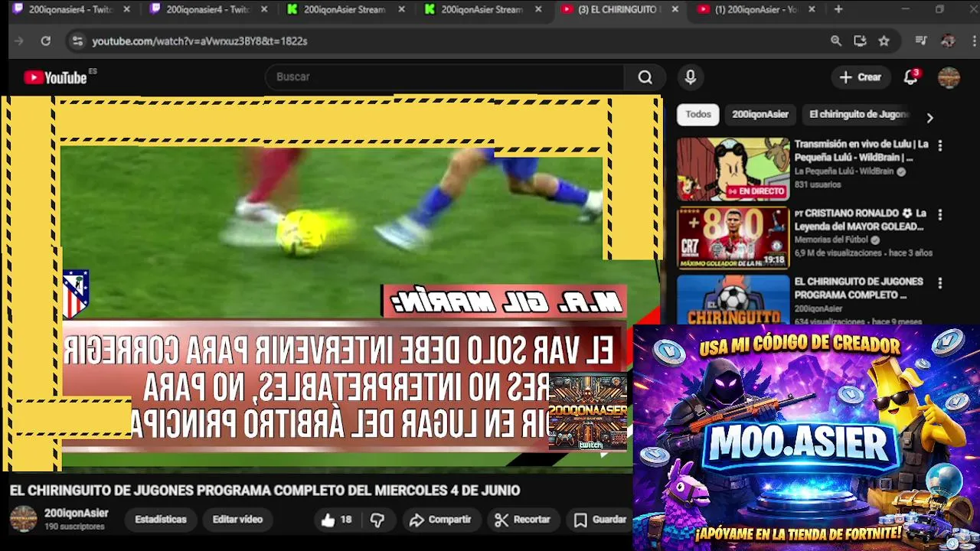Save video with Guardar button
The height and width of the screenshot is (551, 980).
[x=601, y=520]
